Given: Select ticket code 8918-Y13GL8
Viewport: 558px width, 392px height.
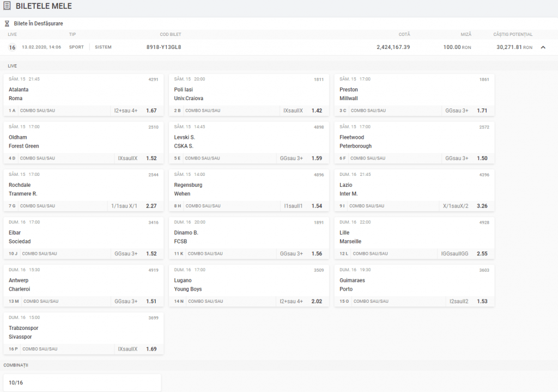Looking at the screenshot, I should pos(163,47).
